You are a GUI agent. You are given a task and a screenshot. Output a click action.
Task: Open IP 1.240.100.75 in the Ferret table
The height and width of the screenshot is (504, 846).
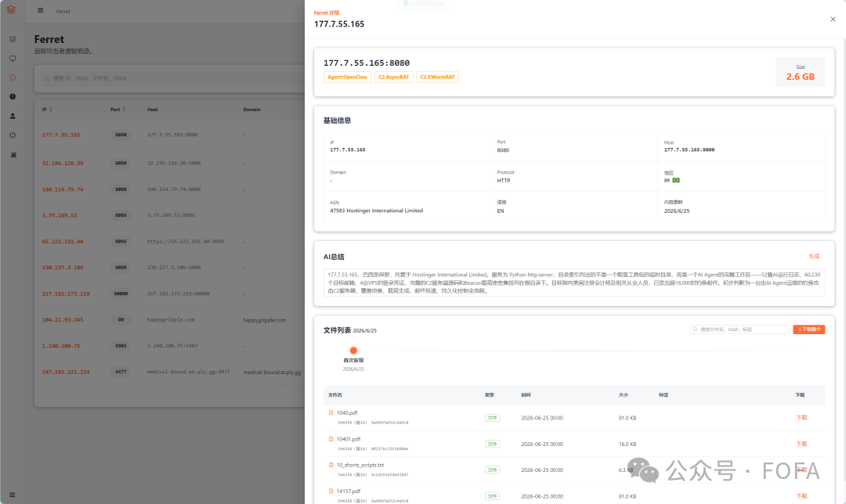tap(61, 346)
